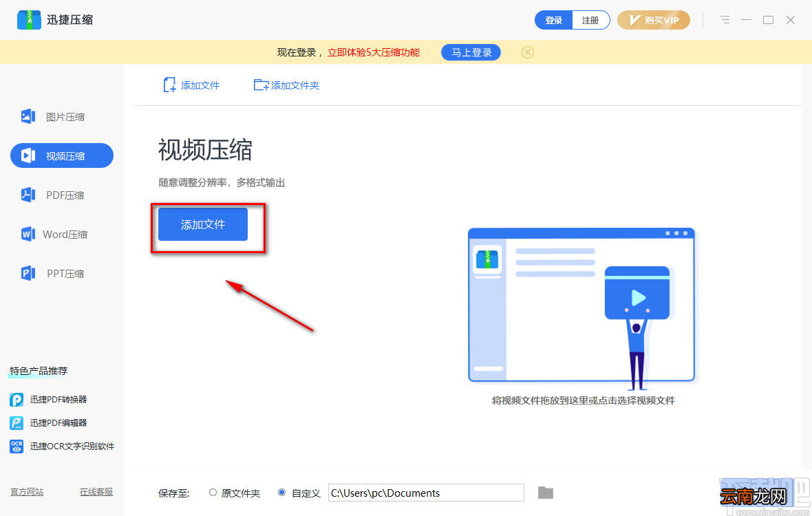Click the text 将视频文件拖放到这里或点击选择视频文件
This screenshot has width=812, height=516.
(584, 400)
